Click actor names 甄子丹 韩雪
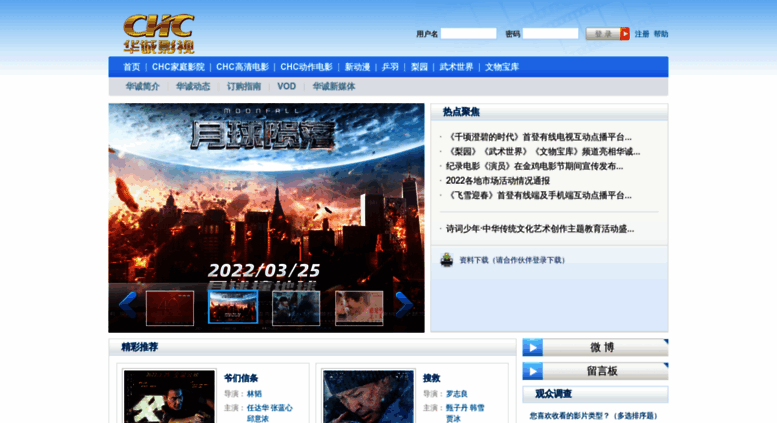The image size is (777, 423). click(465, 408)
